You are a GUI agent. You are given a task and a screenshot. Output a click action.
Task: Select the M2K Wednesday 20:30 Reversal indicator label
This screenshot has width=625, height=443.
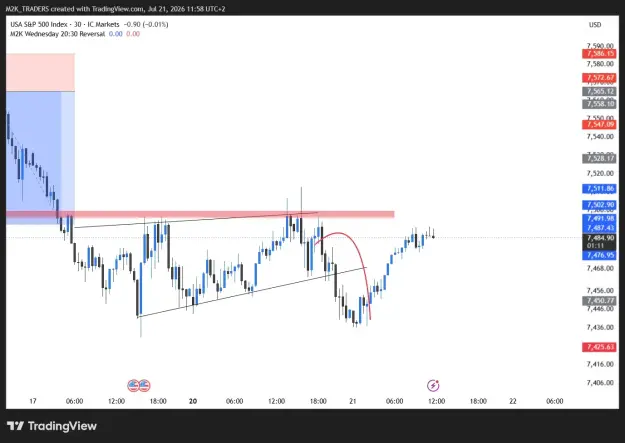click(58, 34)
